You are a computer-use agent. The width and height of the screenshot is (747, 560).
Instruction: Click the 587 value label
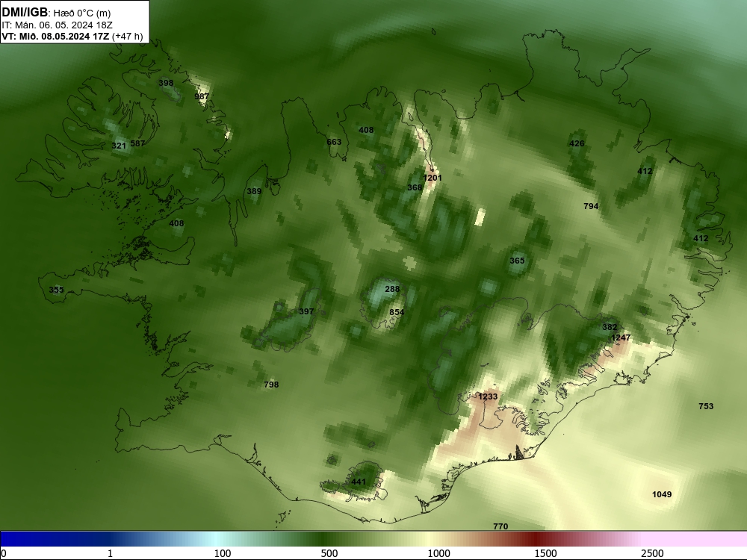[137, 143]
